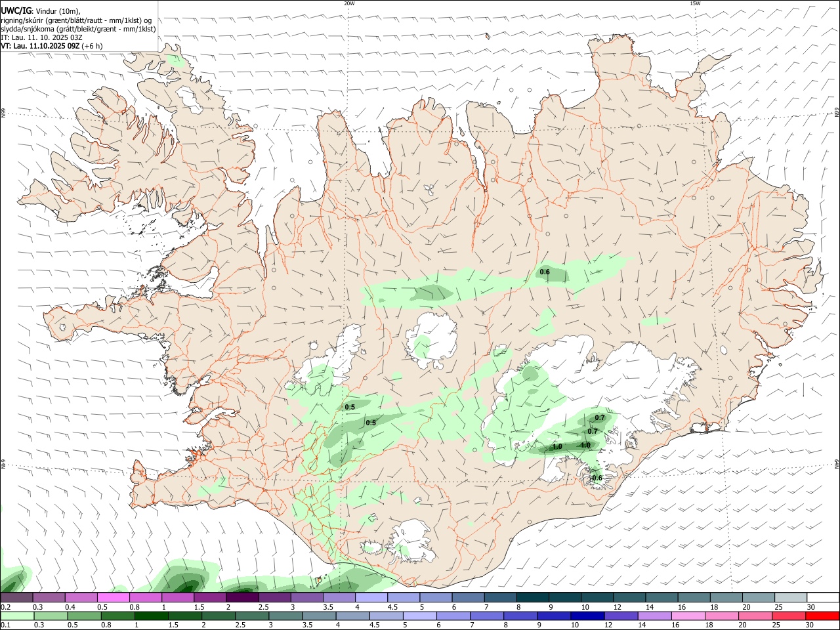Viewport: 840px width, 630px height.
Task: Pick the palest green 0.1–0.3 rain swatch
Action: 17,616
